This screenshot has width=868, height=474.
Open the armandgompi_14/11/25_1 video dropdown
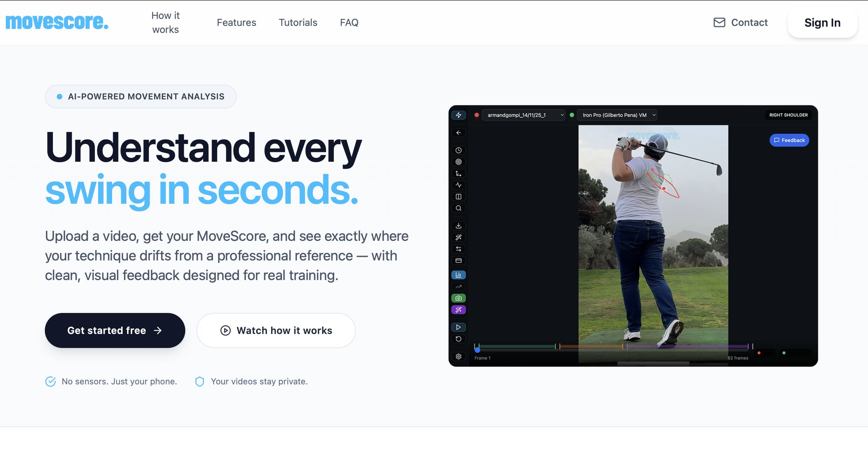pos(524,115)
